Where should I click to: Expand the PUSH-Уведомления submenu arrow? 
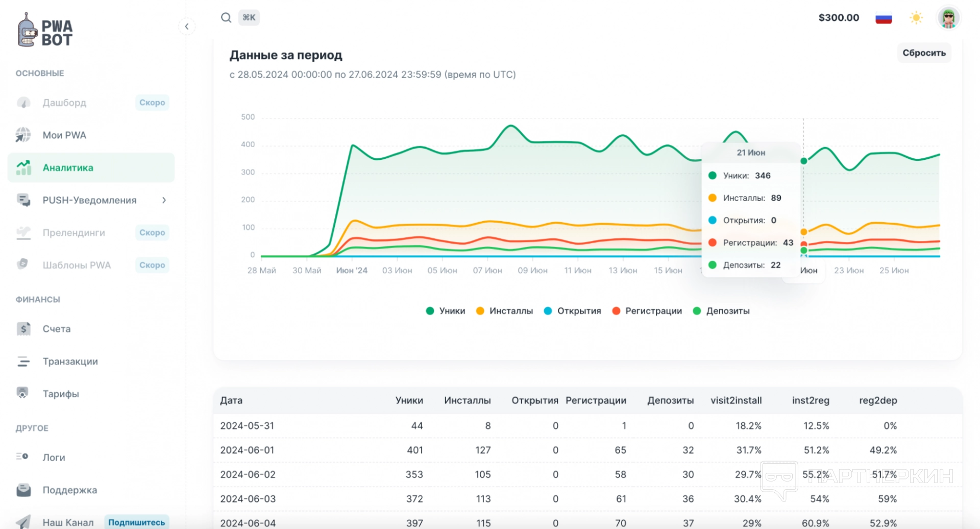click(x=164, y=200)
